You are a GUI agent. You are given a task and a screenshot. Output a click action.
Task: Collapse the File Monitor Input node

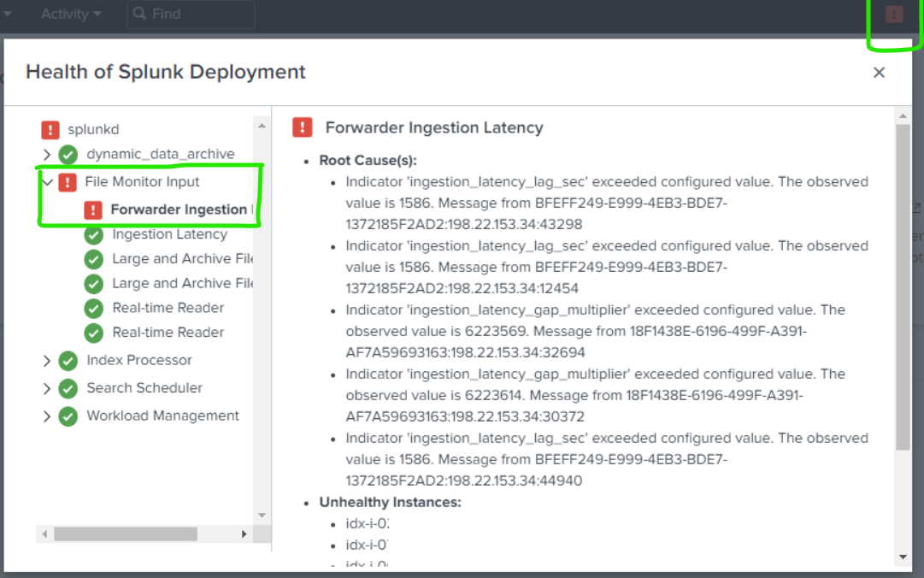pyautogui.click(x=47, y=182)
